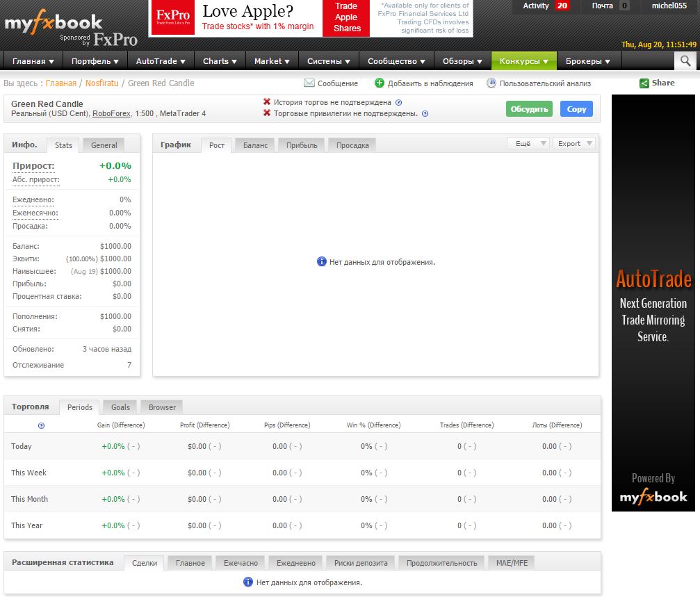The height and width of the screenshot is (597, 700).
Task: Switch to the Просадка chart tab
Action: coord(352,145)
